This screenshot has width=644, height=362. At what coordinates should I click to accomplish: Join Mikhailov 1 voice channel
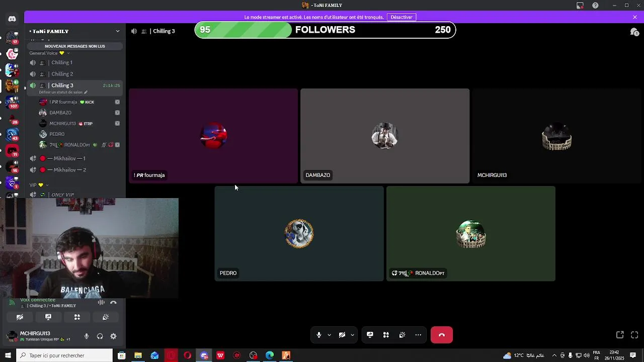(75, 158)
